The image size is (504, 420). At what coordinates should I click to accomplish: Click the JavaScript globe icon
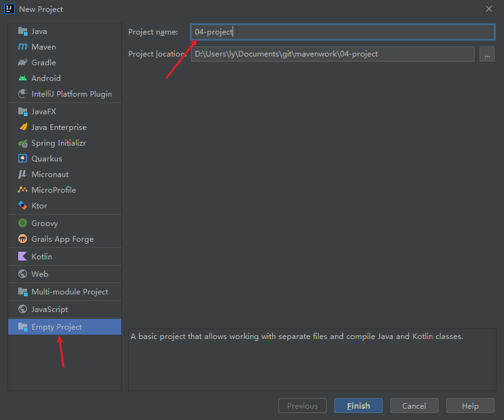click(23, 310)
